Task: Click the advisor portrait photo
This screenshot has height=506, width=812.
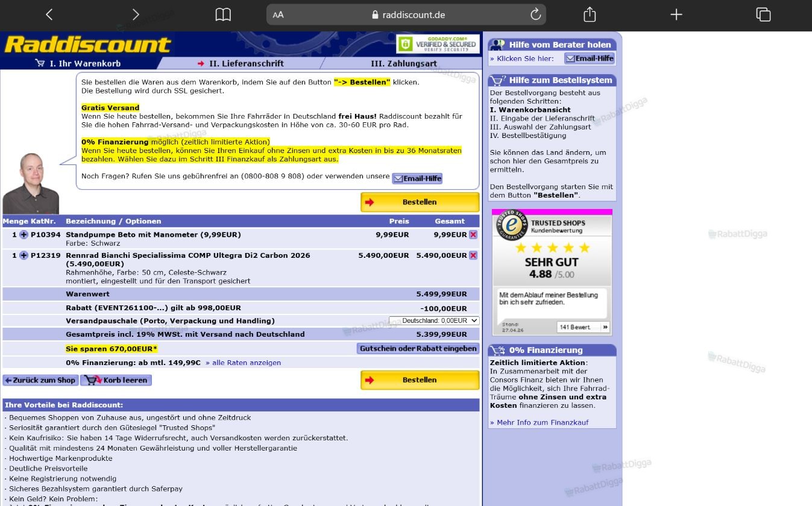Action: pyautogui.click(x=31, y=183)
